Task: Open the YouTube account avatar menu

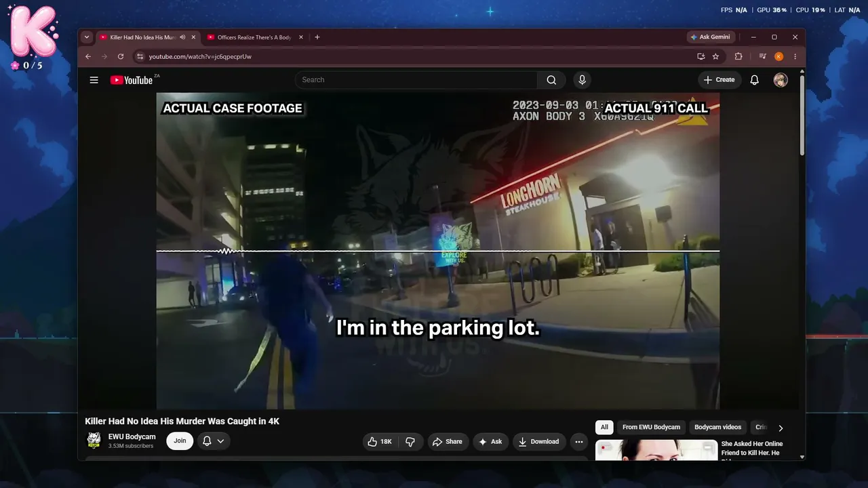Action: [781, 80]
